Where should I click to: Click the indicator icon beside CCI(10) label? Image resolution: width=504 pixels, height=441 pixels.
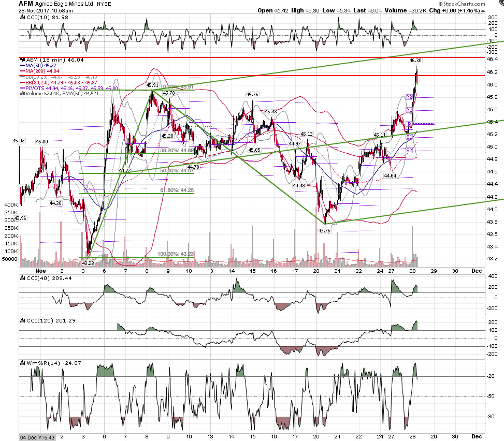22,18
